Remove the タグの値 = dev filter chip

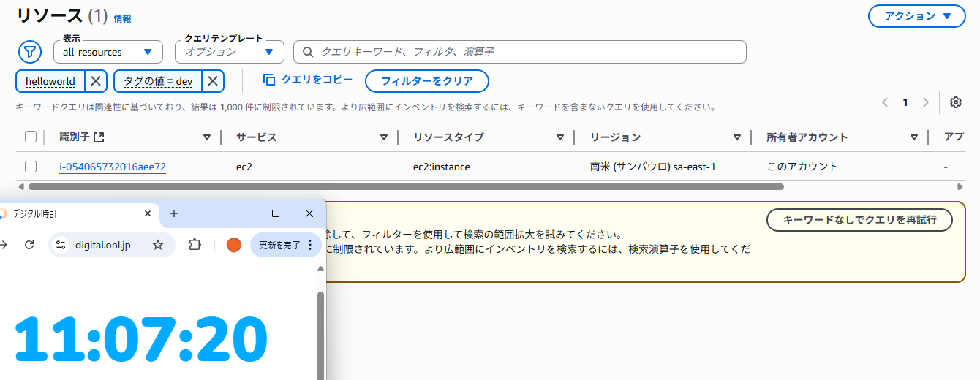(x=212, y=81)
